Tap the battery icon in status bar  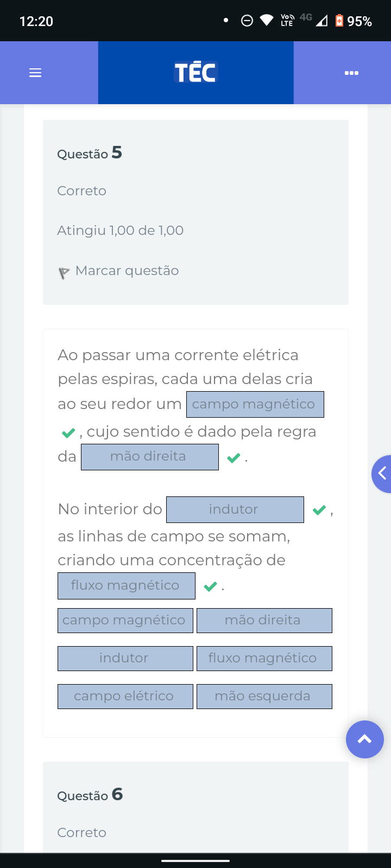(339, 21)
